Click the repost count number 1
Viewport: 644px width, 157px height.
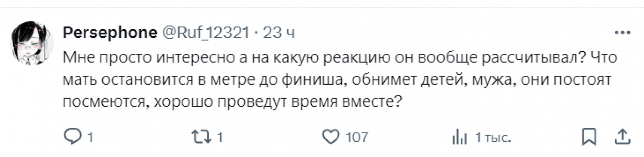(x=220, y=138)
